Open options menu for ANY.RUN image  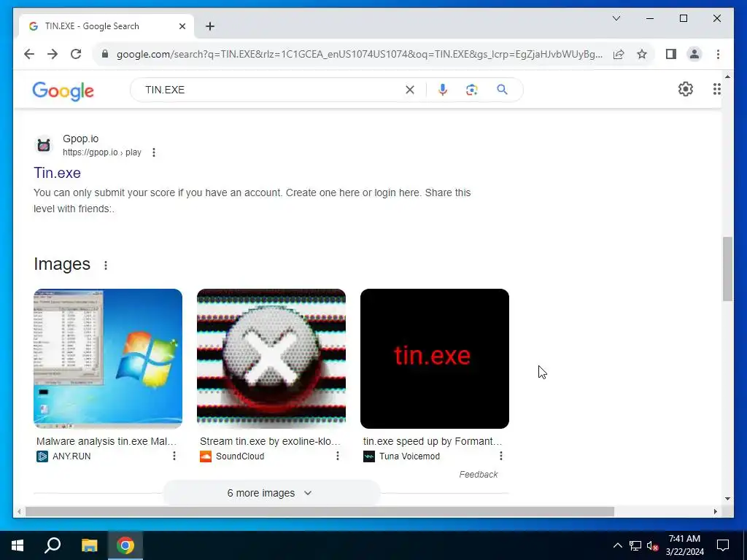pos(174,456)
